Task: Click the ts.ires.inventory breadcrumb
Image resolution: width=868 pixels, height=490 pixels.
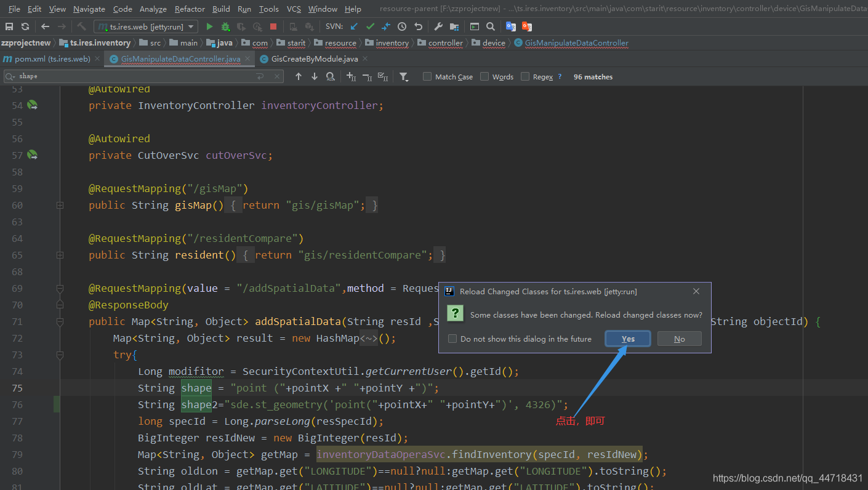Action: (95, 43)
